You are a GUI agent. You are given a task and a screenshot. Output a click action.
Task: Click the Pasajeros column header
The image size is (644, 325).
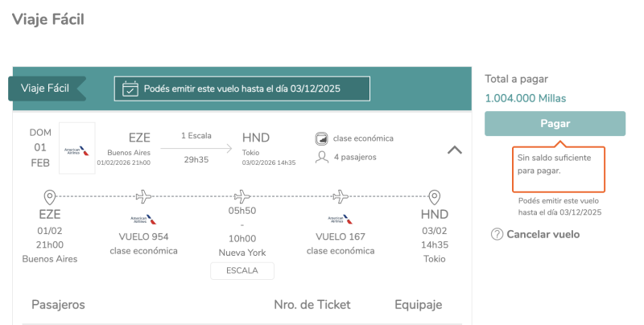click(58, 305)
